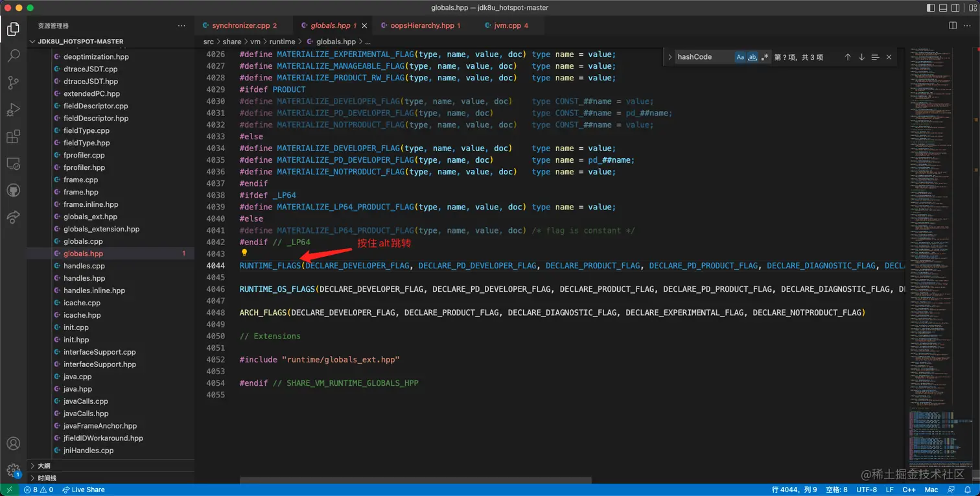Open the GitHub view in activity bar

(13, 191)
